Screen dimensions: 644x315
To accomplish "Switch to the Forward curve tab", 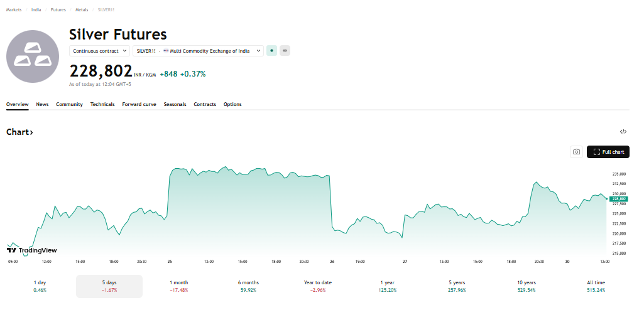I will tap(139, 104).
